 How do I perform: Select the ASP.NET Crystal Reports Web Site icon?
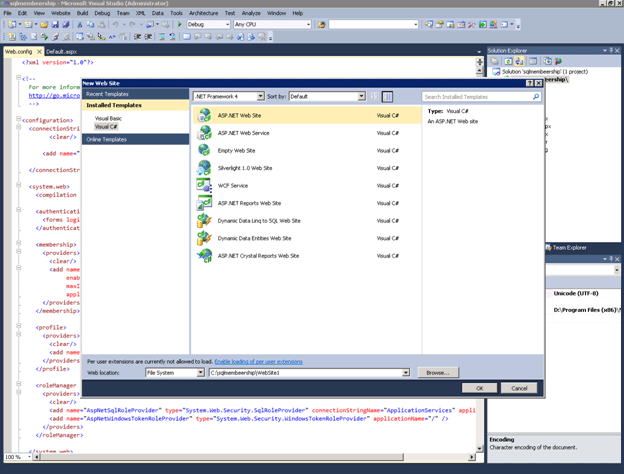204,256
